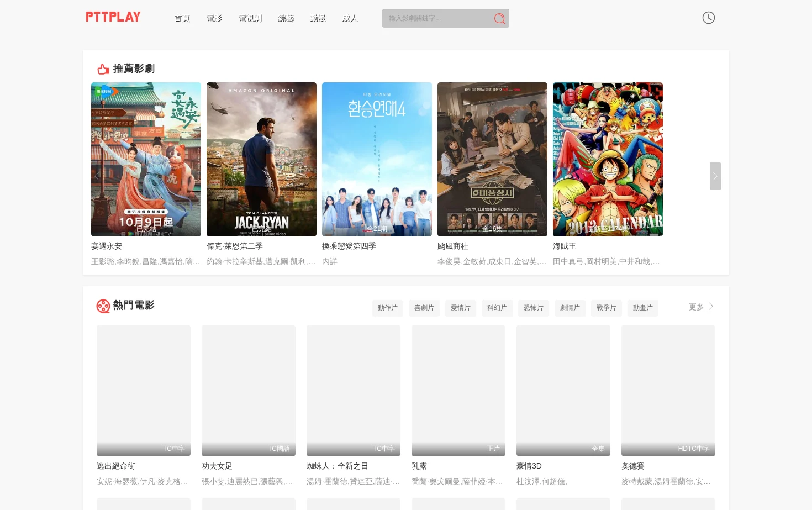
Task: Filter by 動畫片 genre
Action: click(643, 308)
